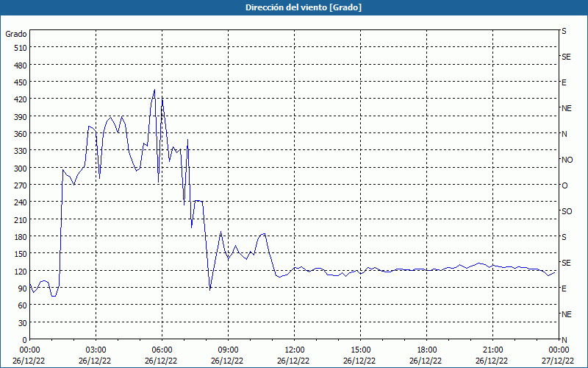Click the 'NO' compass label

click(567, 160)
